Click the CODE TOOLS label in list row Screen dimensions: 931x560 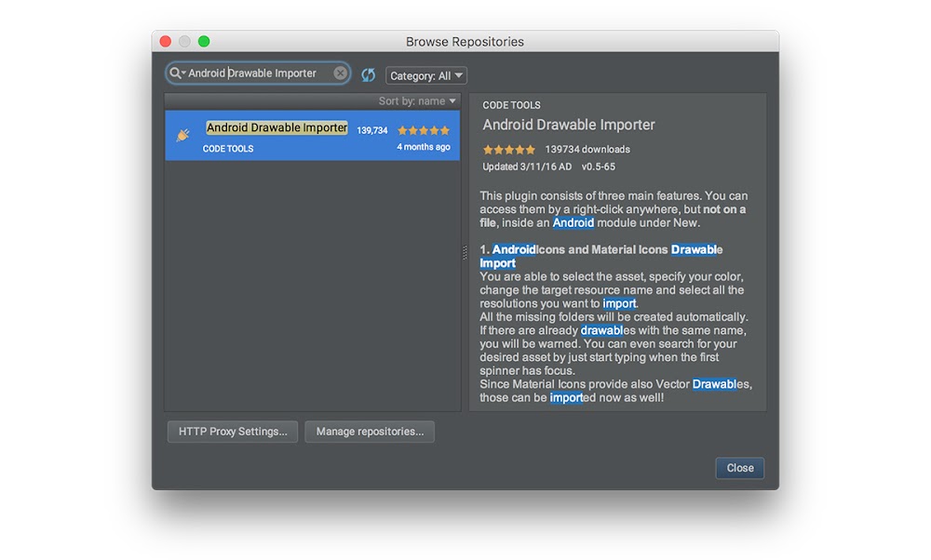[x=228, y=149]
